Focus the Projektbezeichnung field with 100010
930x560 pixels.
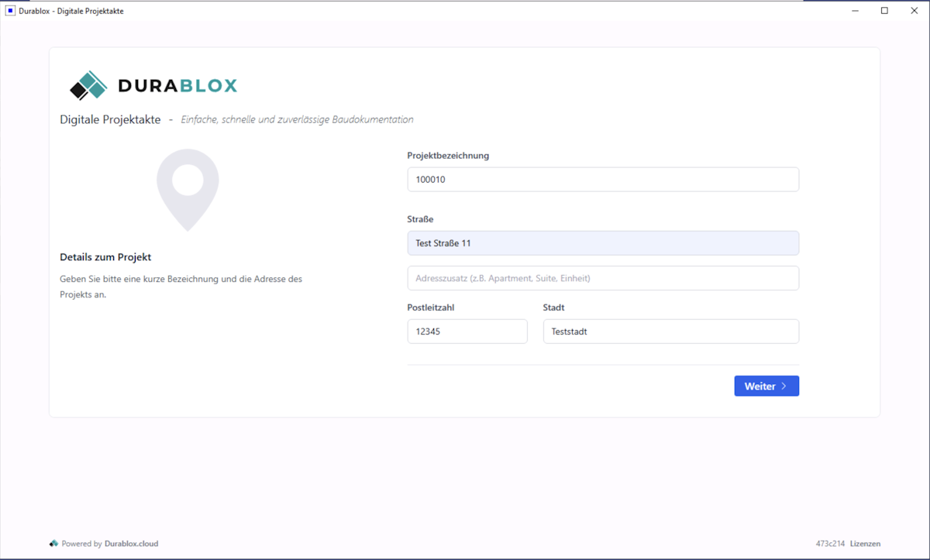[603, 180]
